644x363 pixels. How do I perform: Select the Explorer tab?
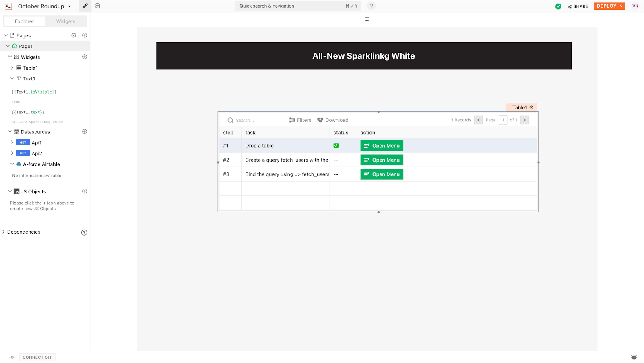pos(24,21)
